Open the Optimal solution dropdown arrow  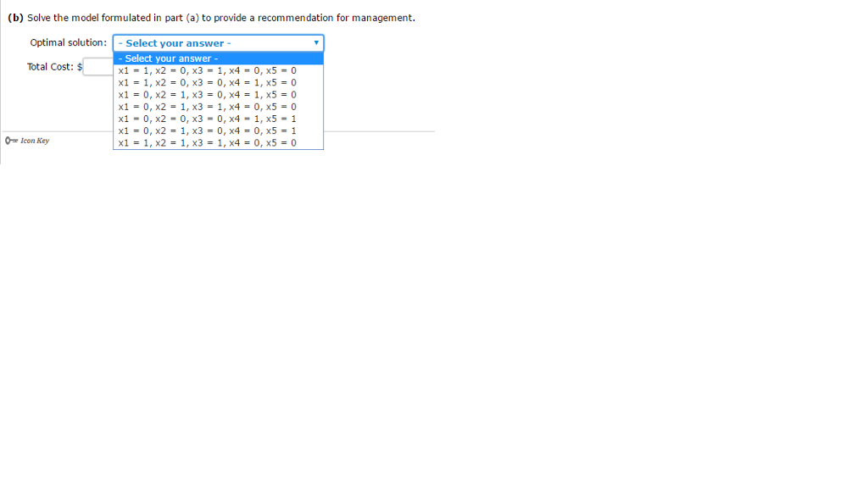(x=316, y=43)
